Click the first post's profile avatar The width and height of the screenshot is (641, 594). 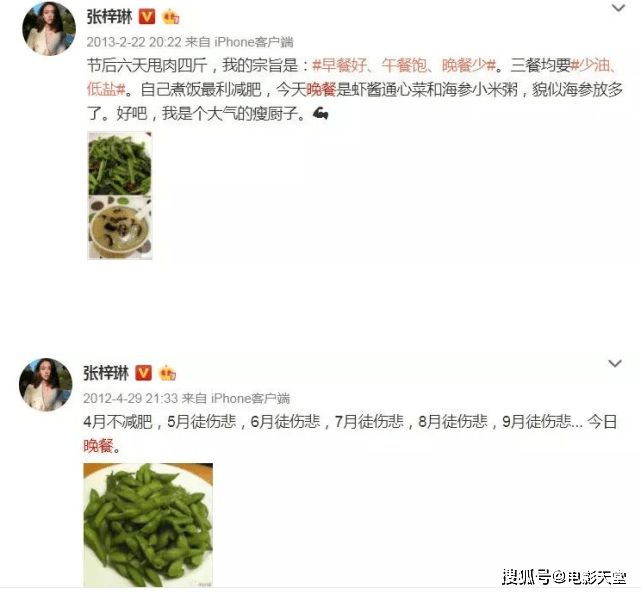tap(49, 29)
